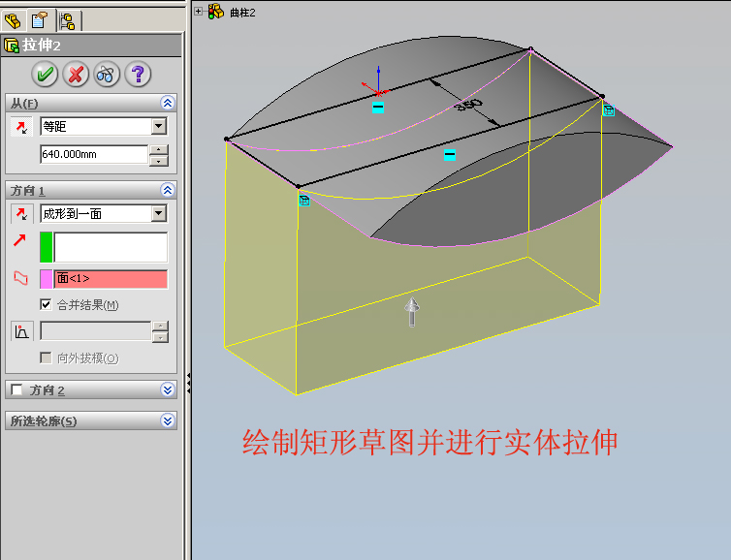
Task: Click the face/plane selection icon
Action: click(x=20, y=278)
